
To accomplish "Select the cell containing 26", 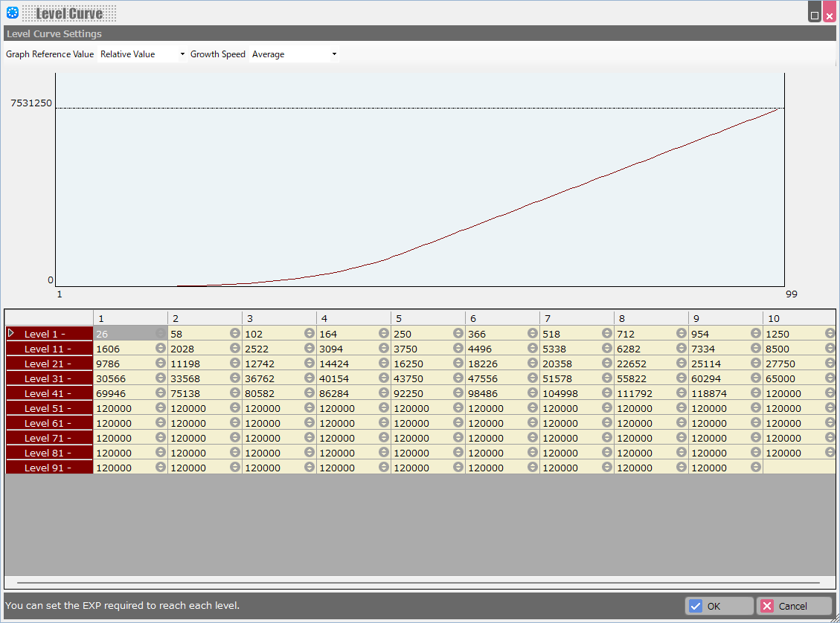I will click(x=124, y=334).
